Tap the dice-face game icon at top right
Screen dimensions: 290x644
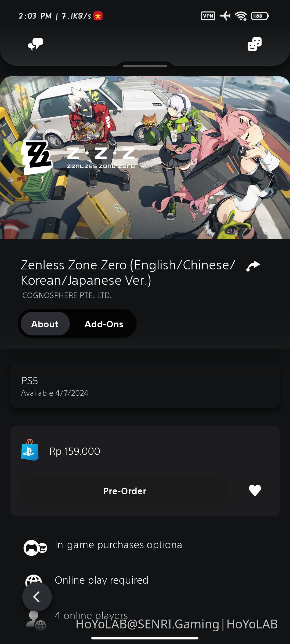pos(255,44)
